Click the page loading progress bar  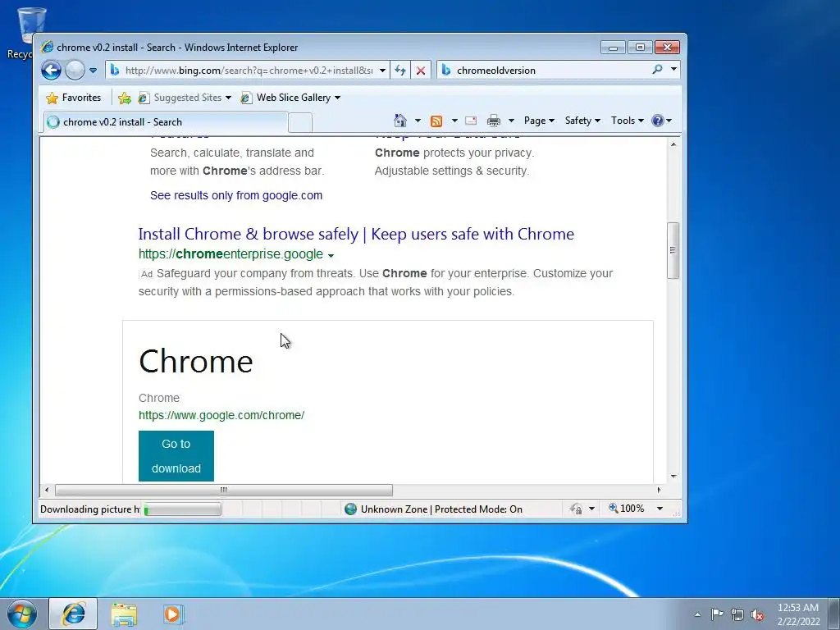(183, 509)
